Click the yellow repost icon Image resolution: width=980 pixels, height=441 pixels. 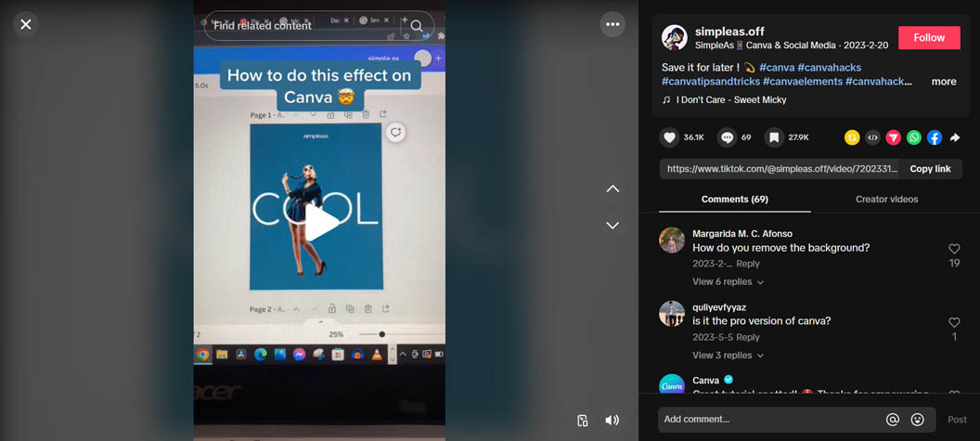point(852,137)
